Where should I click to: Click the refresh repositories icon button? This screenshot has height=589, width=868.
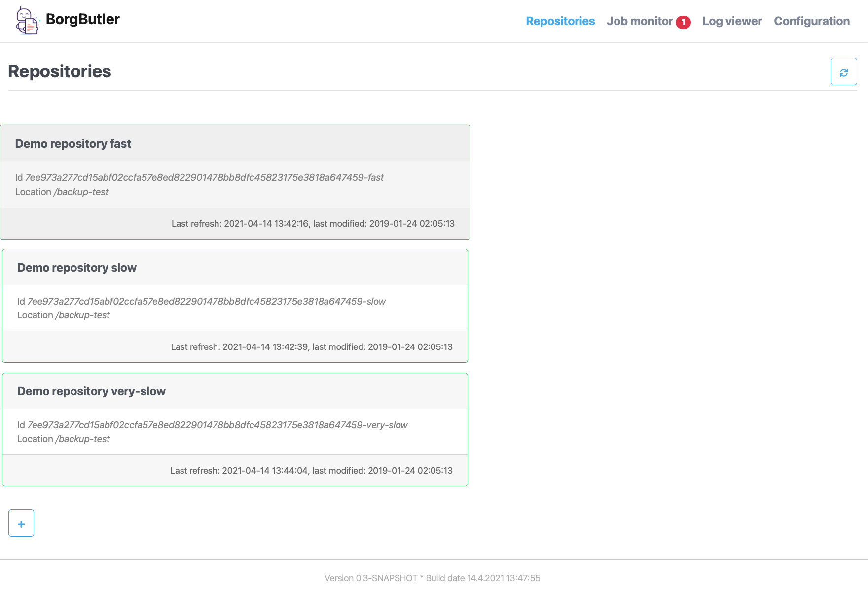click(843, 71)
